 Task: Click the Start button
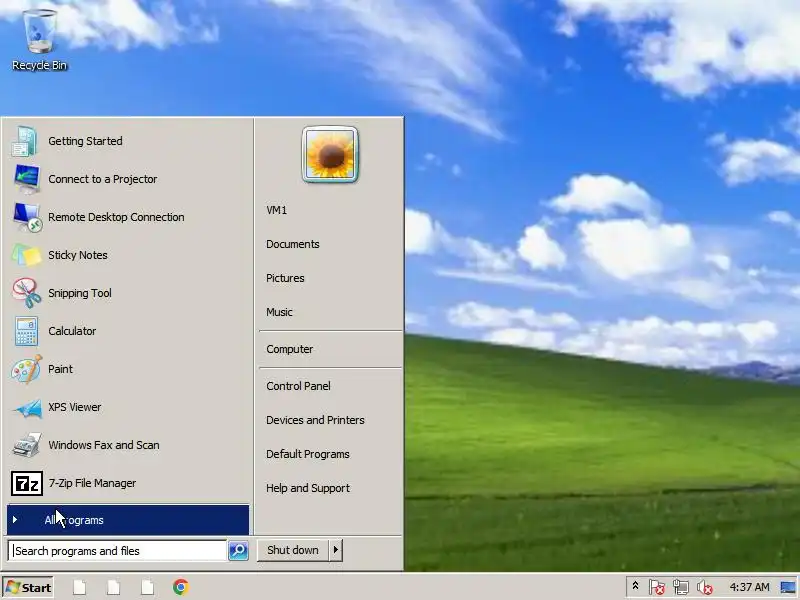28,588
